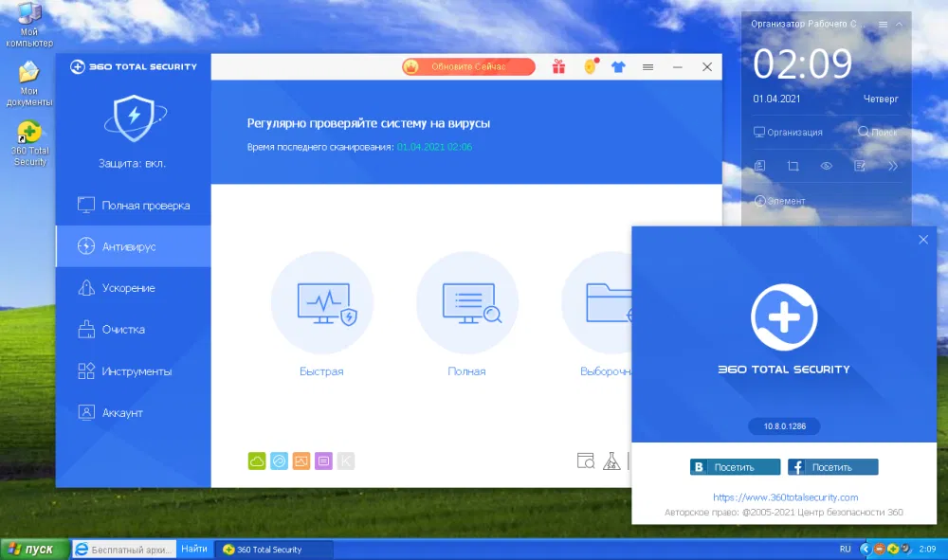Click the taskbar clock 2:09
Image resolution: width=948 pixels, height=560 pixels.
point(927,550)
